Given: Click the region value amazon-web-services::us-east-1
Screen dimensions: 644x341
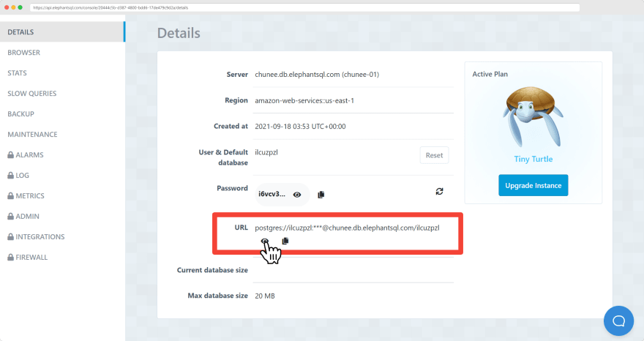Looking at the screenshot, I should pyautogui.click(x=304, y=101).
